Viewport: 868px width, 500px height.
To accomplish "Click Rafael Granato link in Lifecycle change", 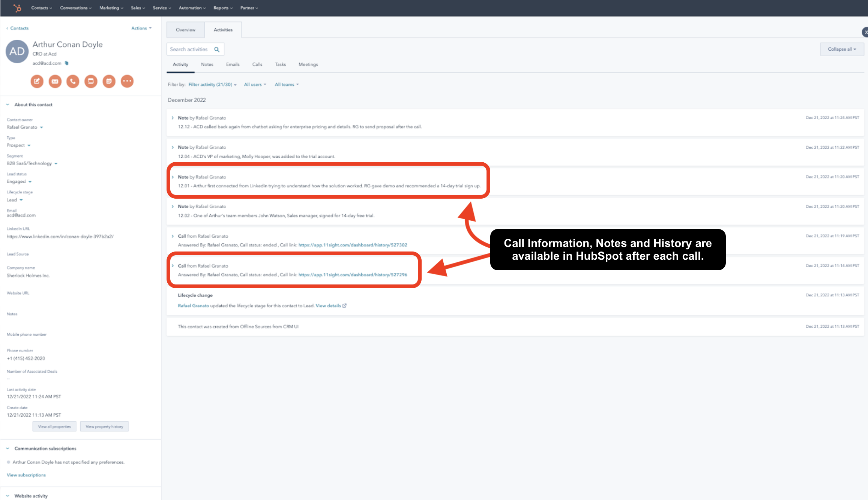I will 193,305.
